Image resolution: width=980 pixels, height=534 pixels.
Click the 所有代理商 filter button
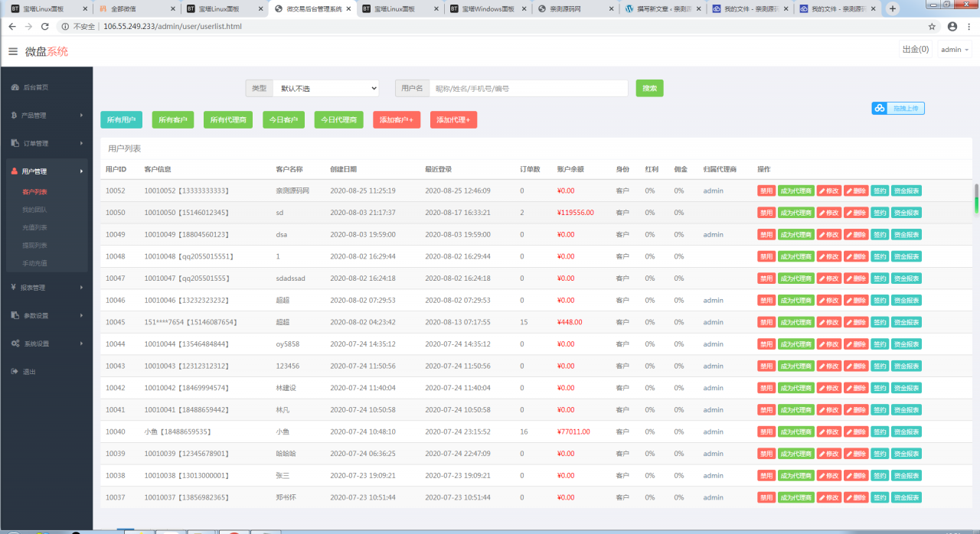point(229,120)
